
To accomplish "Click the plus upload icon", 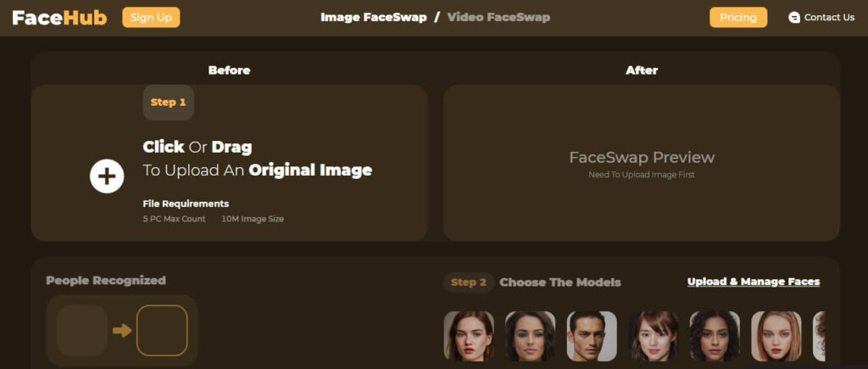I will pos(107,176).
